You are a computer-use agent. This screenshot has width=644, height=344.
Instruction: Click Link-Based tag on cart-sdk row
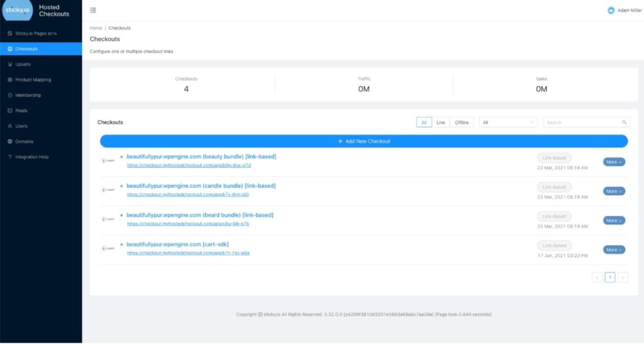(x=554, y=246)
